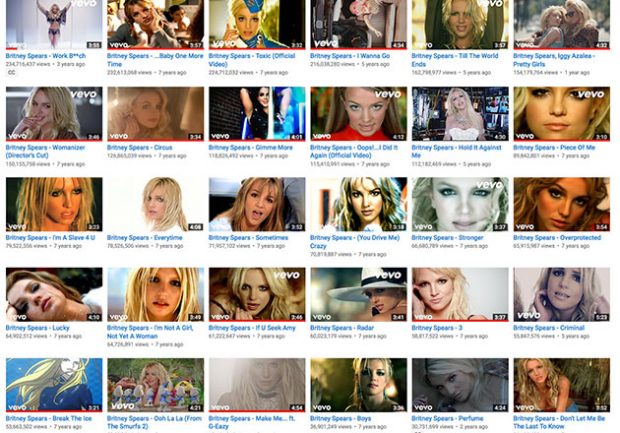Viewport: 620px width, 433px height.
Task: Open Britney Spears - Womanizer (Director's Cut) link
Action: (x=45, y=151)
